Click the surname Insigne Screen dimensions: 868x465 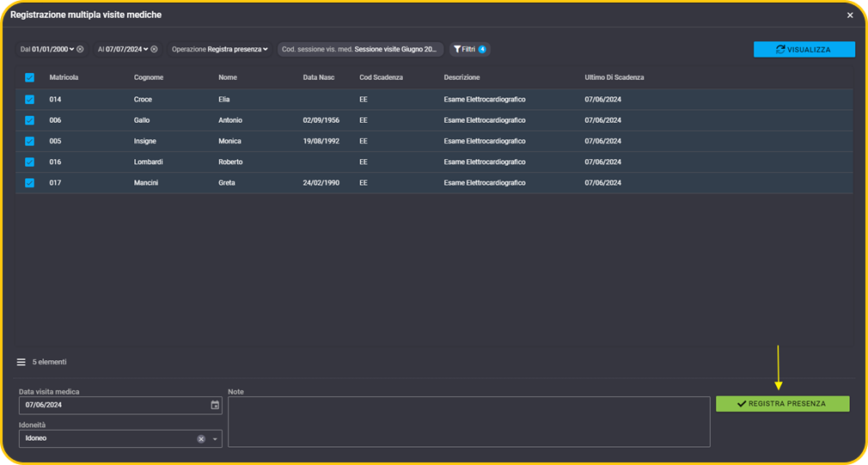pyautogui.click(x=145, y=141)
